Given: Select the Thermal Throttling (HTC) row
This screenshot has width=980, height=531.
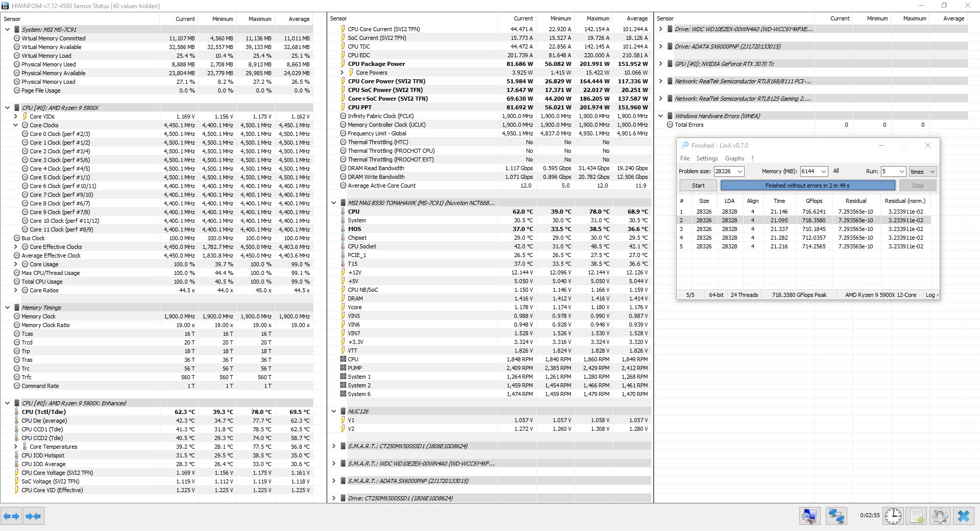Looking at the screenshot, I should 490,142.
